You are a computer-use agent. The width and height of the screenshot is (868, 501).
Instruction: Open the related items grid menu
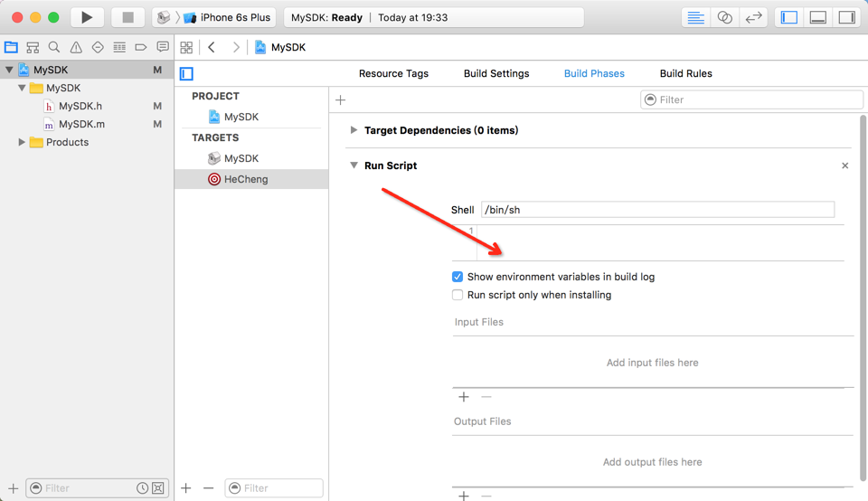tap(186, 47)
